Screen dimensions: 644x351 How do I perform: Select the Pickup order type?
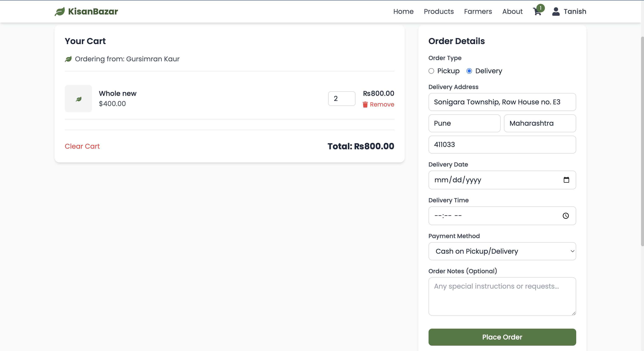click(x=431, y=71)
